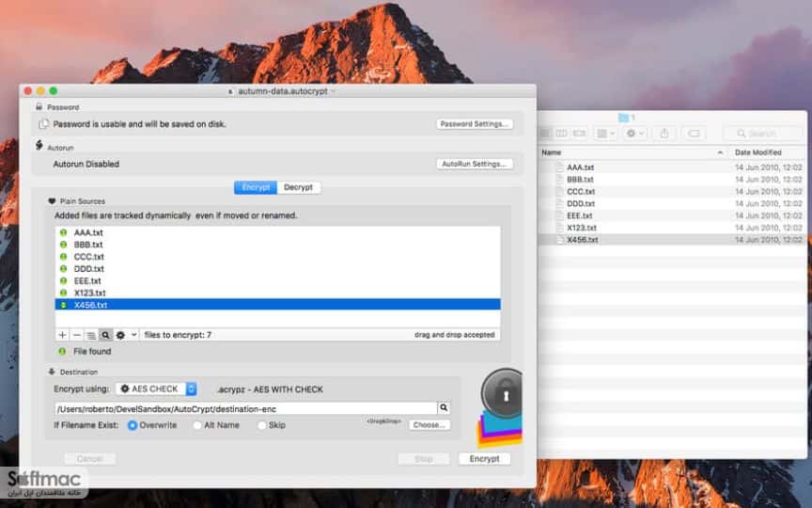Click the list lines icon below sources
The image size is (812, 508).
91,335
